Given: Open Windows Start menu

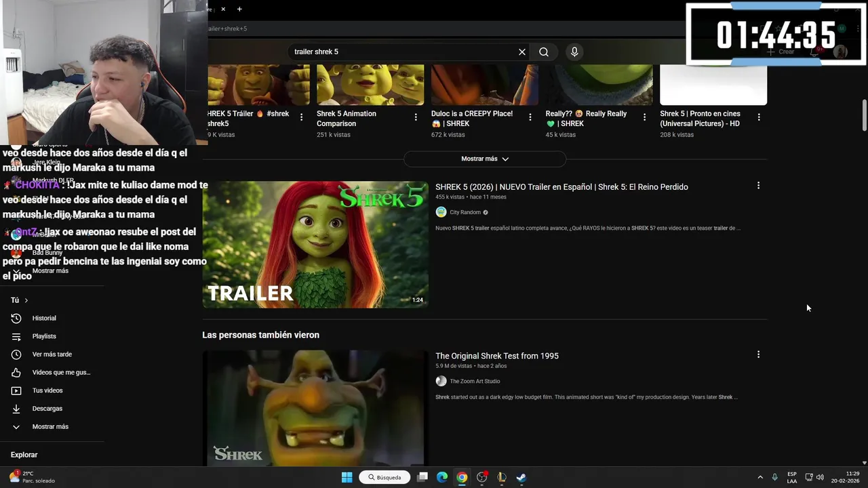Looking at the screenshot, I should 347,477.
